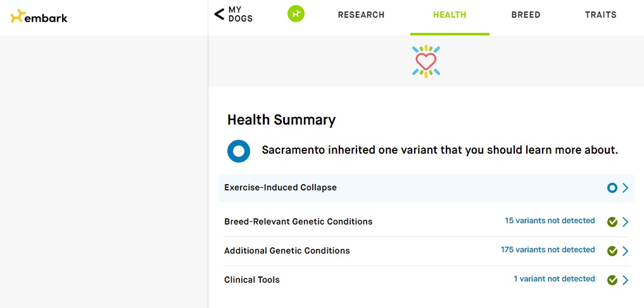Expand the Additional Genetic Conditions chevron
Viewport: 644px width, 308px height.
[625, 251]
